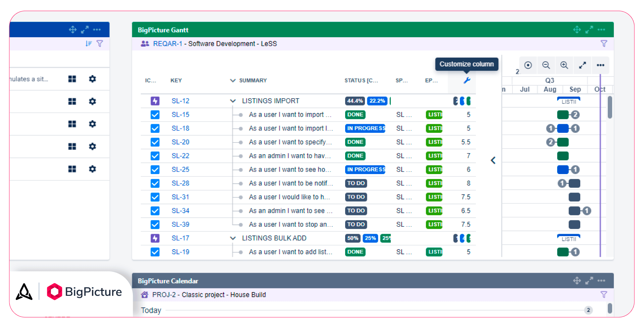Collapse task list with left arrow

[493, 160]
